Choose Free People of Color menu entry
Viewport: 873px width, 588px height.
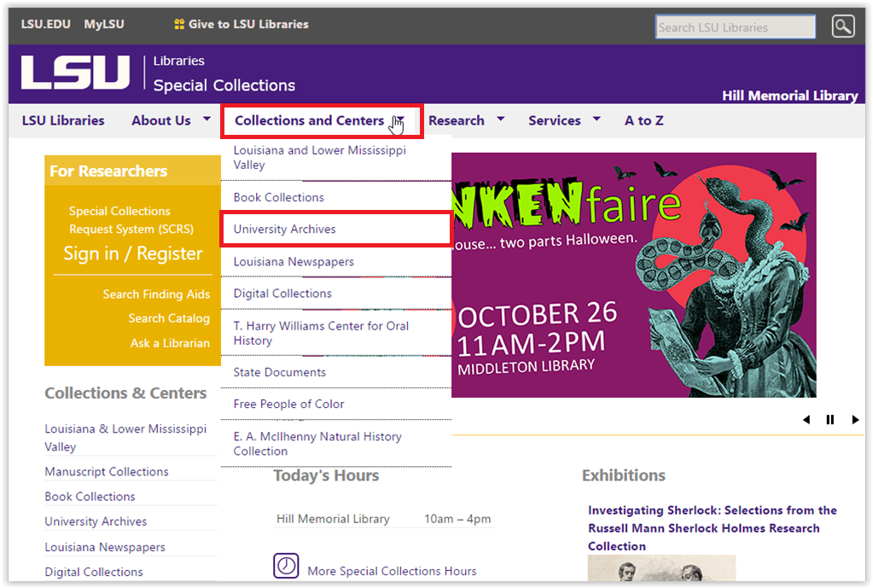[335, 404]
